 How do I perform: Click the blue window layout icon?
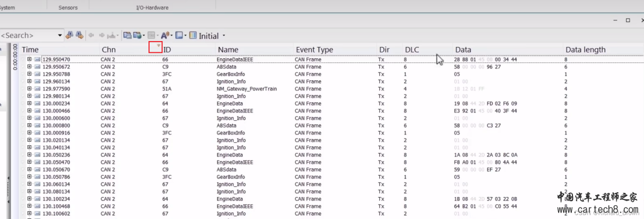pyautogui.click(x=179, y=36)
